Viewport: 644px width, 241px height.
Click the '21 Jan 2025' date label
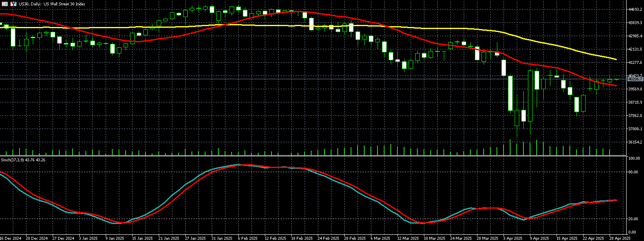(x=169, y=239)
